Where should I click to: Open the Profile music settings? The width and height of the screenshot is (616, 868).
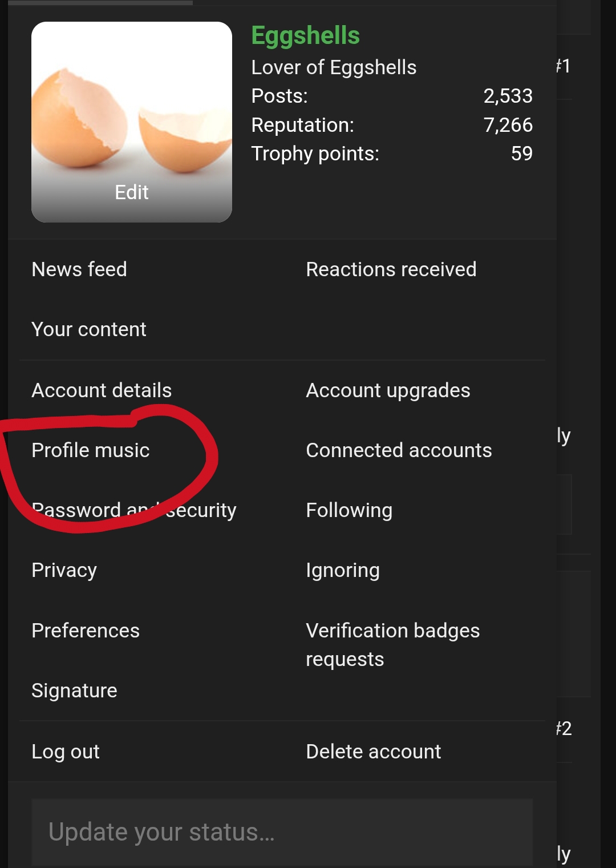click(x=90, y=450)
